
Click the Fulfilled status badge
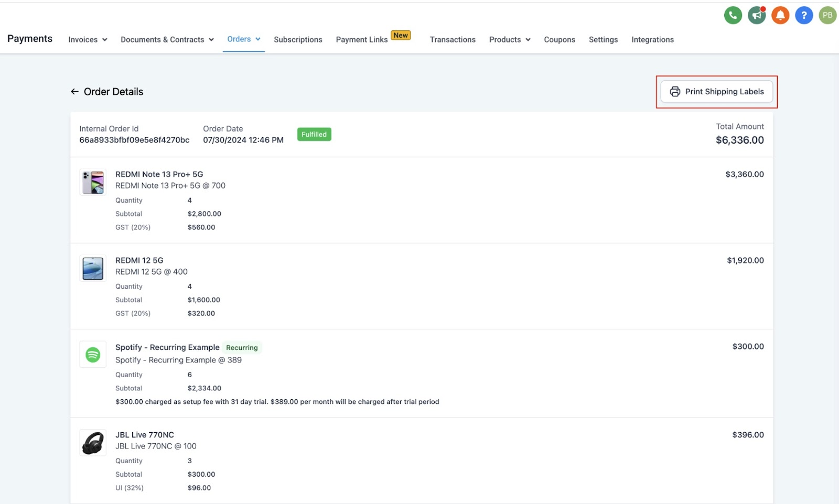click(x=314, y=135)
